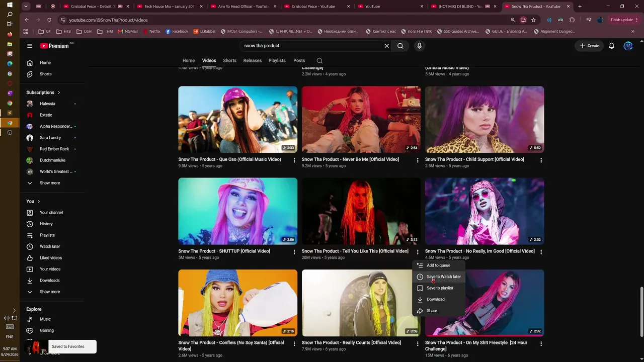Switch to the Cristobal Pesce - Detroit browser tab

click(95, 7)
